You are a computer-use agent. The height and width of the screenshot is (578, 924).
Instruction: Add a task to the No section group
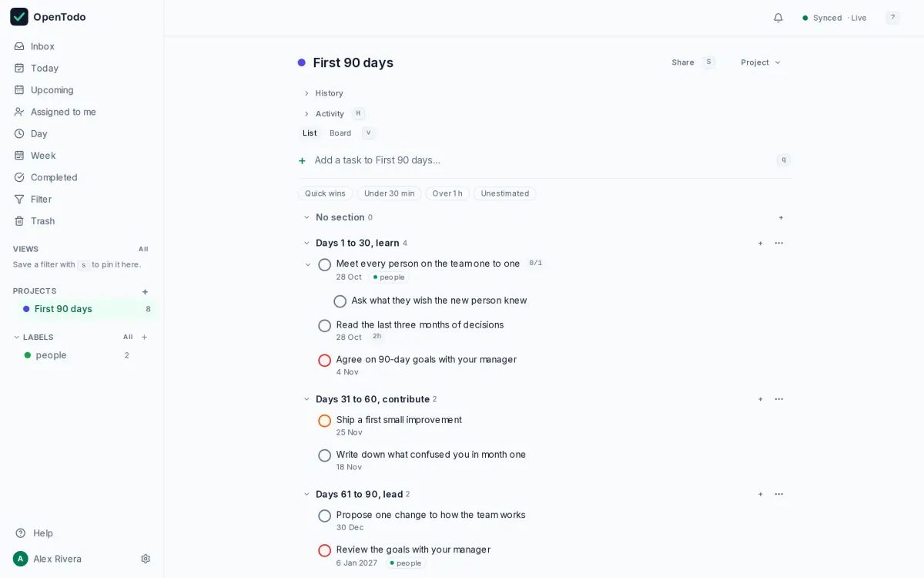[x=781, y=217]
